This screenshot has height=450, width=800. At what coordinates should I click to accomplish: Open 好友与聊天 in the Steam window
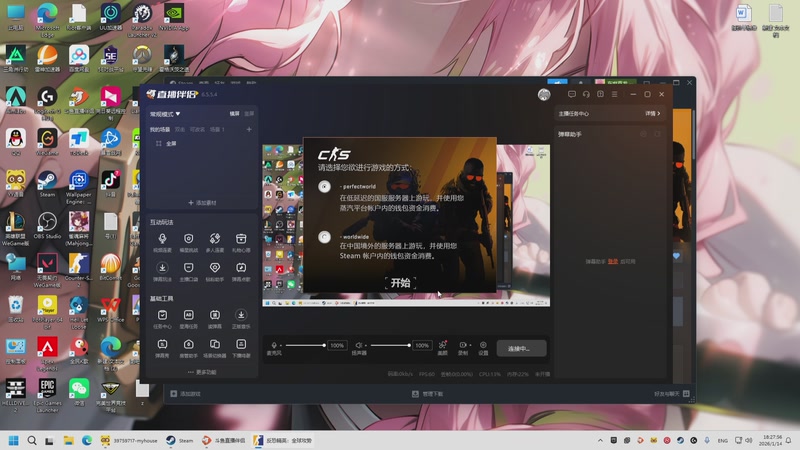pyautogui.click(x=671, y=394)
